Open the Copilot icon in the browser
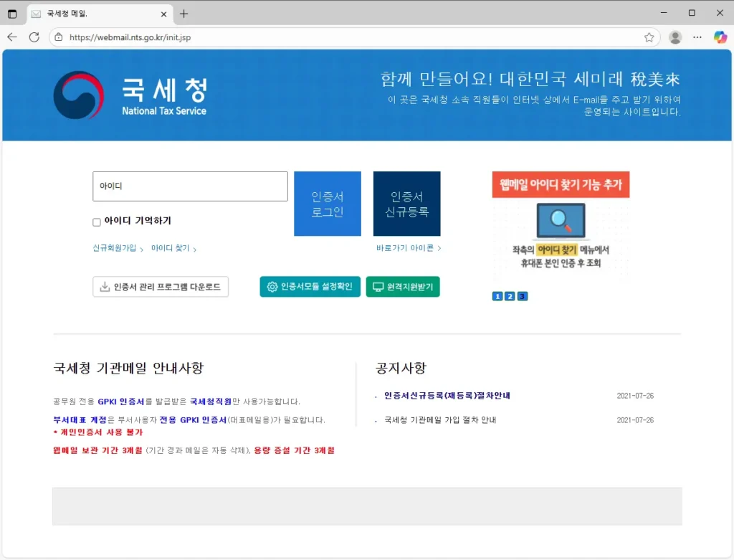734x560 pixels. pyautogui.click(x=720, y=37)
